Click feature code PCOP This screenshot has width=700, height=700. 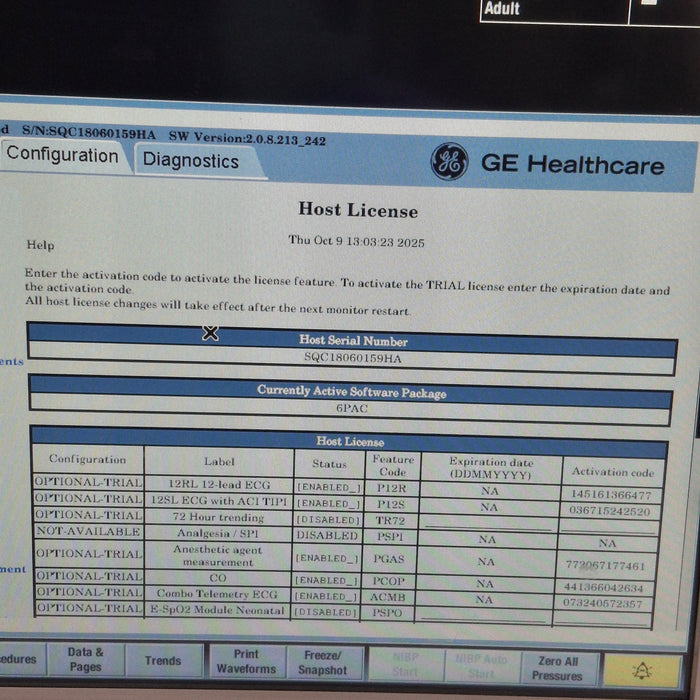pos(388,581)
